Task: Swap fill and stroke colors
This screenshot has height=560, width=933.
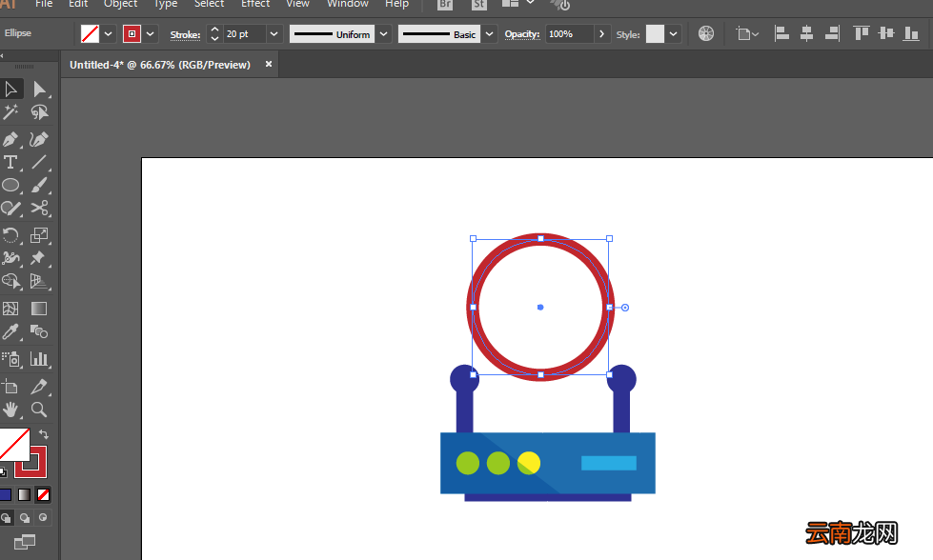Action: pyautogui.click(x=44, y=434)
